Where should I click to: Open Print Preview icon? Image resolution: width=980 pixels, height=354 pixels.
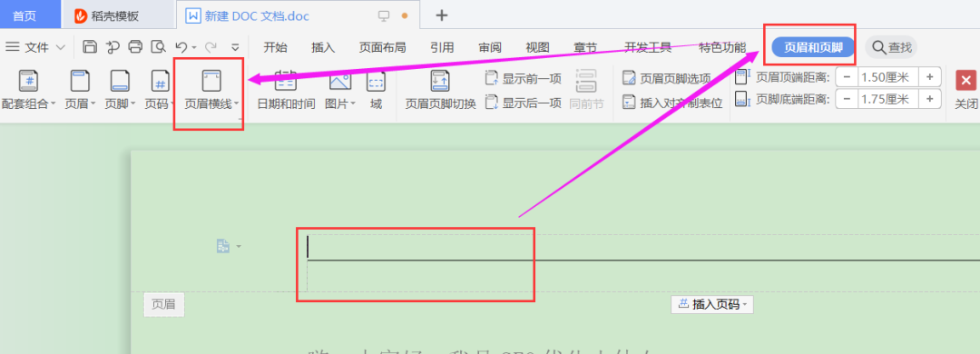159,46
